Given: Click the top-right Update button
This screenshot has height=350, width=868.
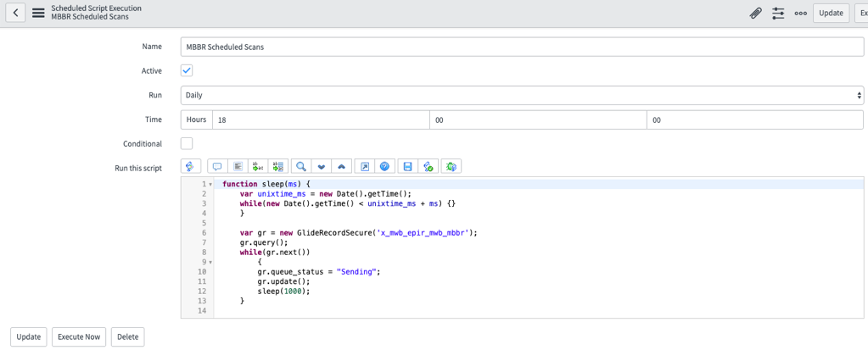Looking at the screenshot, I should 831,14.
